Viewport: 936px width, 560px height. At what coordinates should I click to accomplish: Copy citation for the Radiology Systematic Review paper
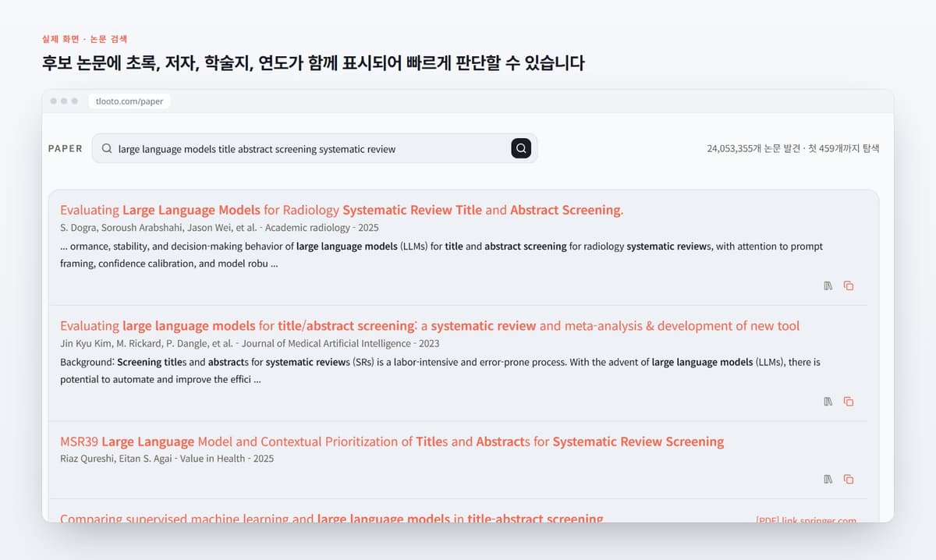(849, 285)
